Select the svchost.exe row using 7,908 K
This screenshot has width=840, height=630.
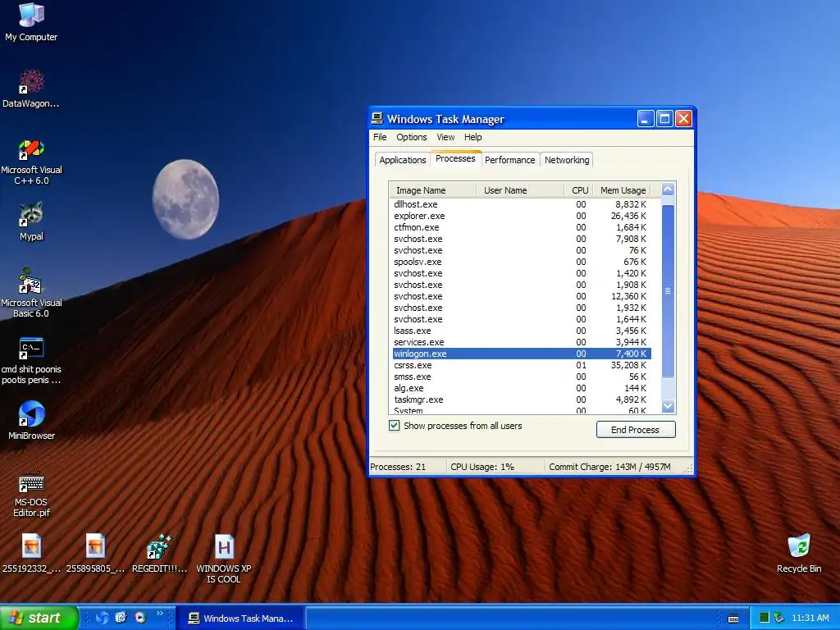pyautogui.click(x=521, y=239)
